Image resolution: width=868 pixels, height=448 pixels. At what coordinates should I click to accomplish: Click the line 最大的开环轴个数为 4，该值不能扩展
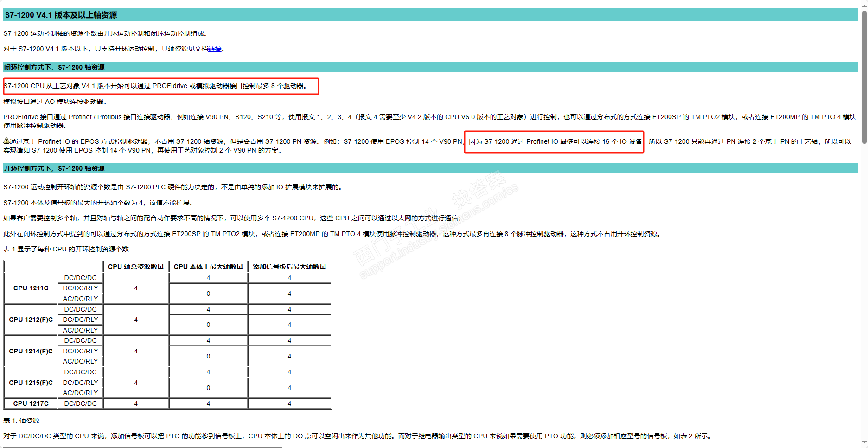(98, 203)
